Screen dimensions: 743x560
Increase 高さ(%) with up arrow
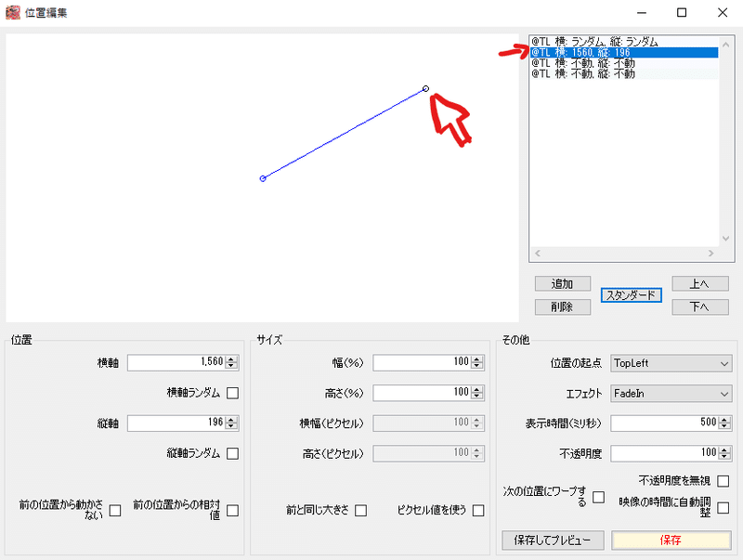point(477,389)
